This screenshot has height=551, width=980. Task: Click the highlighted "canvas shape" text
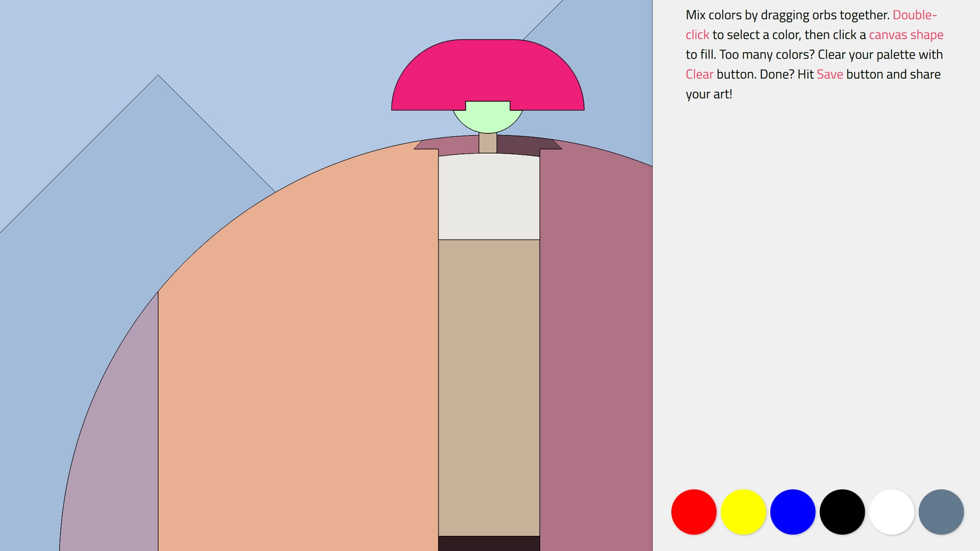pyautogui.click(x=906, y=35)
